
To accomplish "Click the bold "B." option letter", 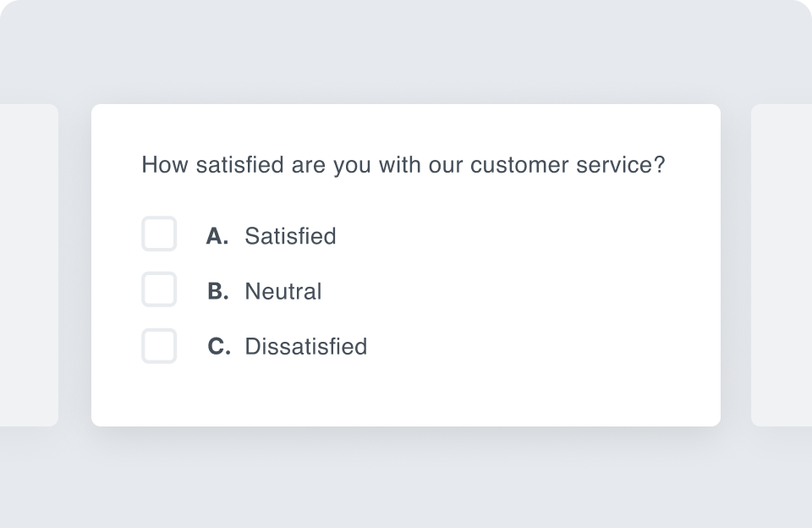I will click(x=218, y=292).
